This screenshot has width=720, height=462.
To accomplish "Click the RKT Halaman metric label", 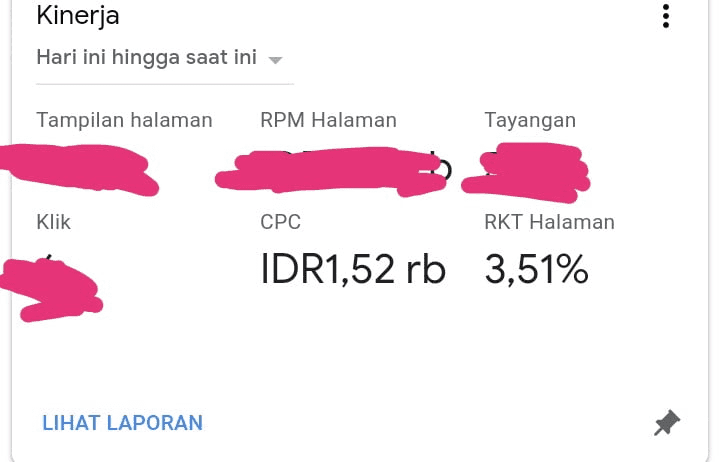I will click(x=549, y=222).
